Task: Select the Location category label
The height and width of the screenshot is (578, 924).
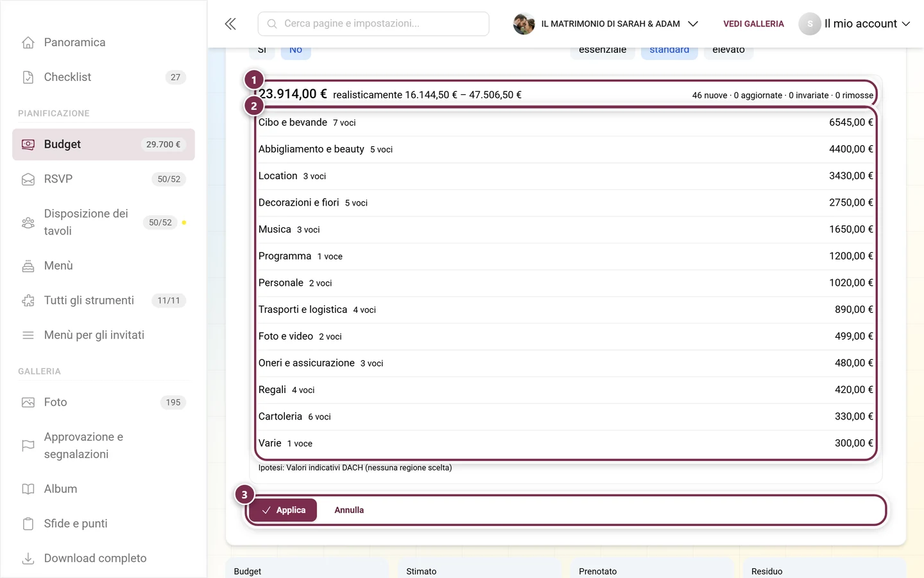Action: pos(278,176)
